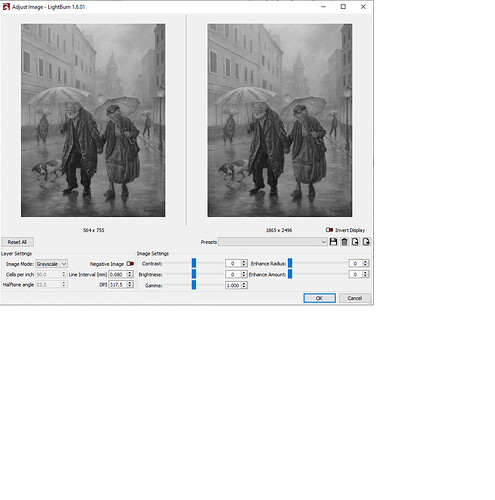Image resolution: width=495 pixels, height=500 pixels.
Task: Click the Enhance Amount stepper arrows
Action: coord(365,274)
